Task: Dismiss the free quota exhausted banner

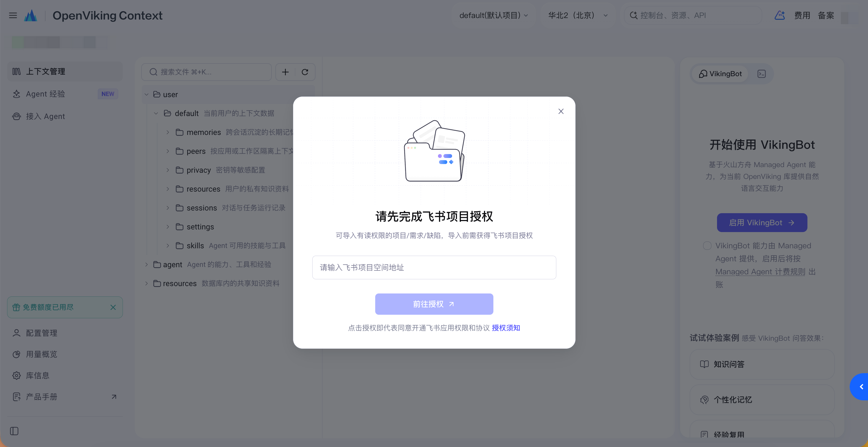Action: pyautogui.click(x=113, y=307)
